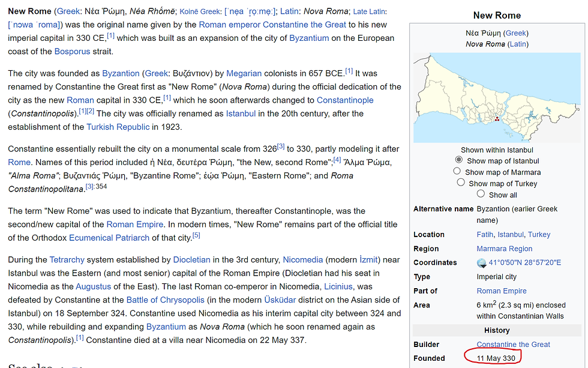Click the Istanbul map thumbnail in infobox
This screenshot has height=368, width=588.
tap(497, 97)
